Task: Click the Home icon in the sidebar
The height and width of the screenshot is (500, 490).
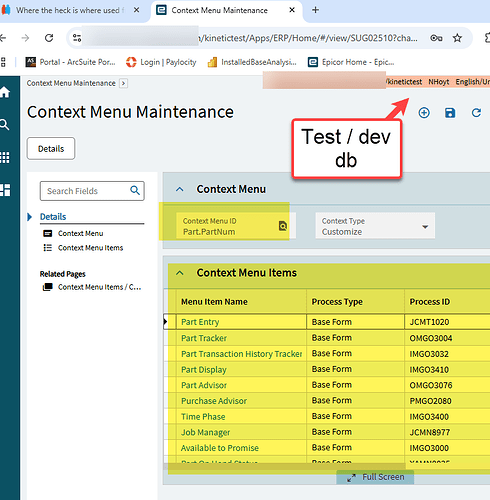Action: pyautogui.click(x=5, y=92)
